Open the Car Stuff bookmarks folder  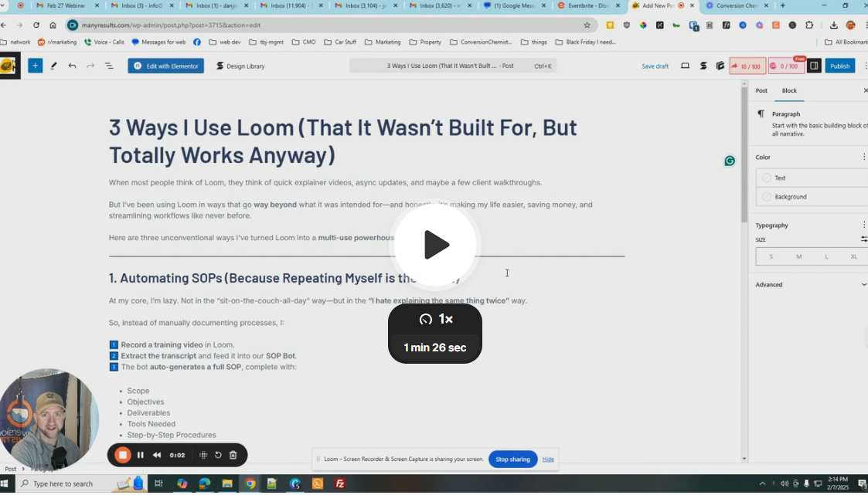(340, 42)
